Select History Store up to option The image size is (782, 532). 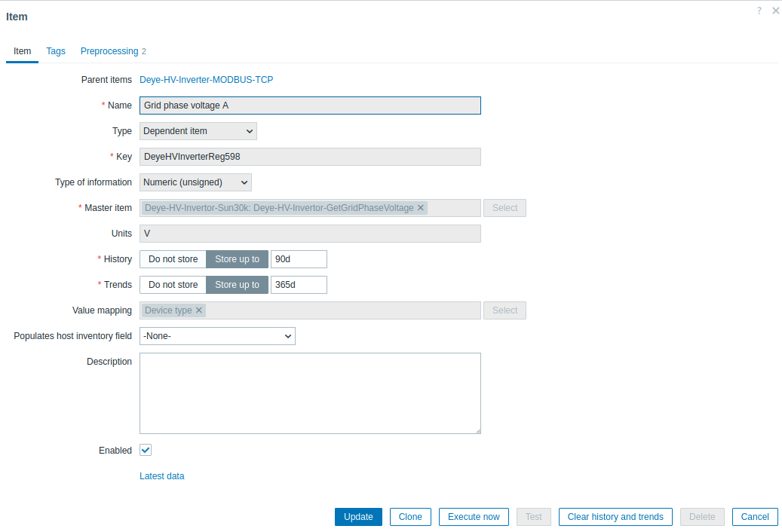pos(237,259)
